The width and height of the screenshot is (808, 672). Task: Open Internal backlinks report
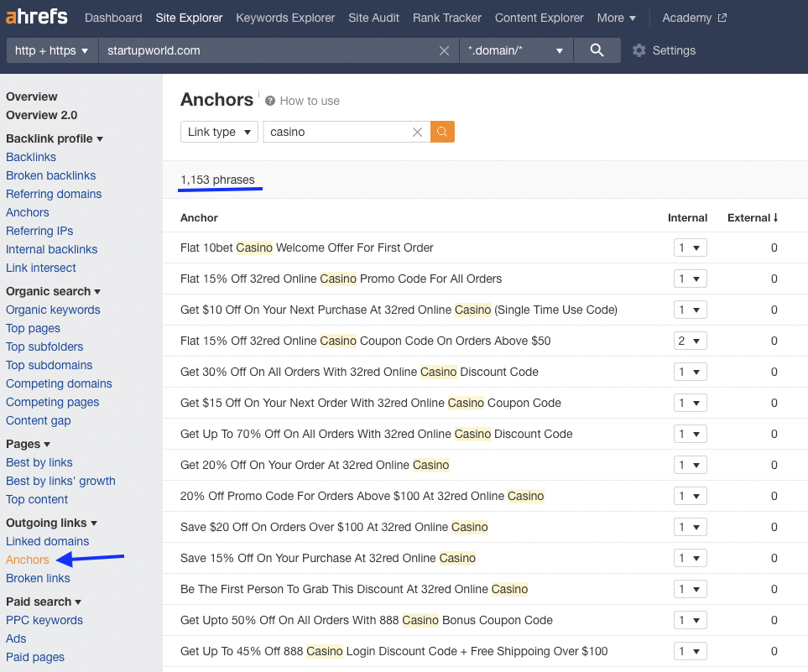pyautogui.click(x=51, y=249)
